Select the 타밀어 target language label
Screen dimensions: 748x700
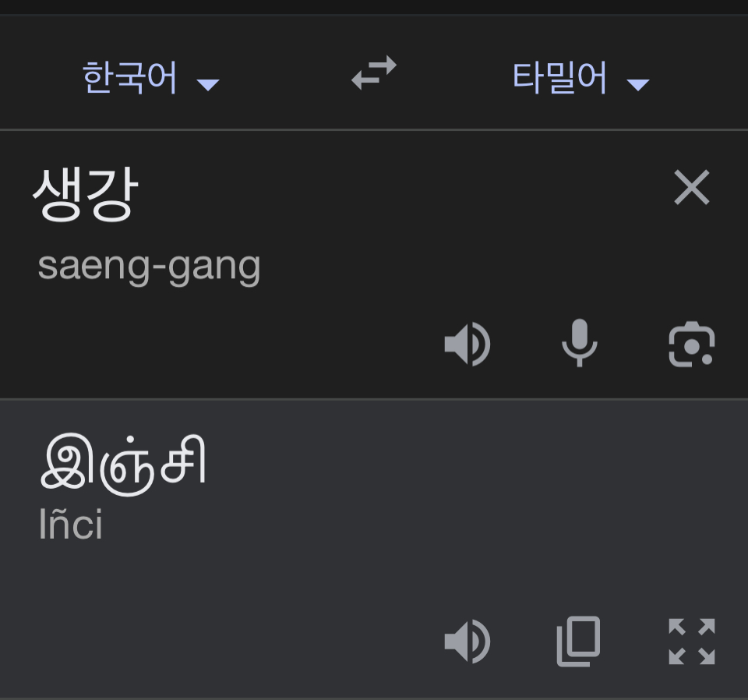(x=559, y=77)
